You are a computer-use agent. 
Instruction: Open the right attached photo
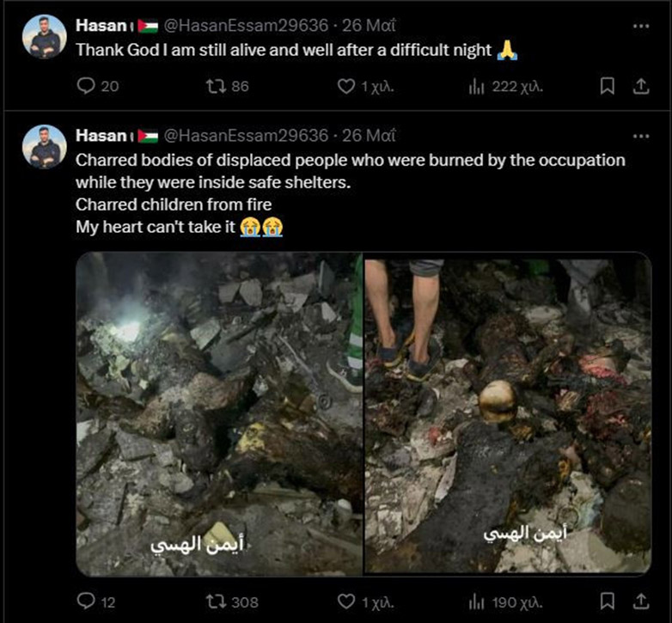(x=507, y=413)
